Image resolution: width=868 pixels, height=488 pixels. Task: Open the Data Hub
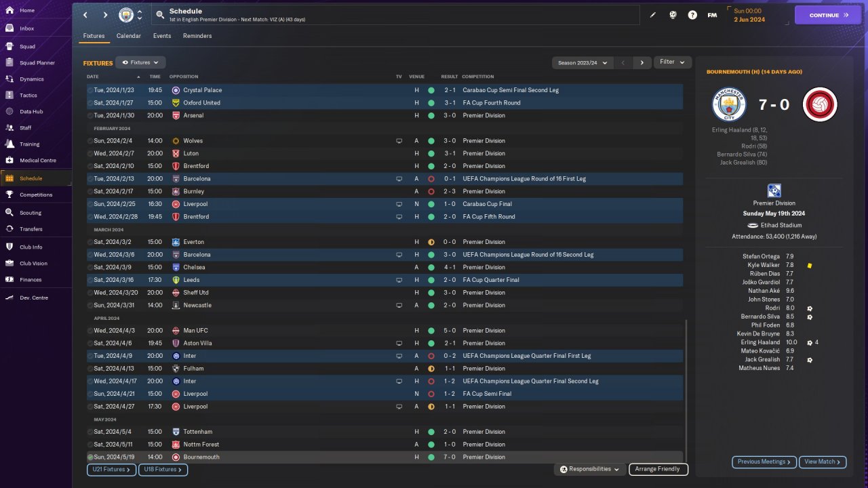36,111
